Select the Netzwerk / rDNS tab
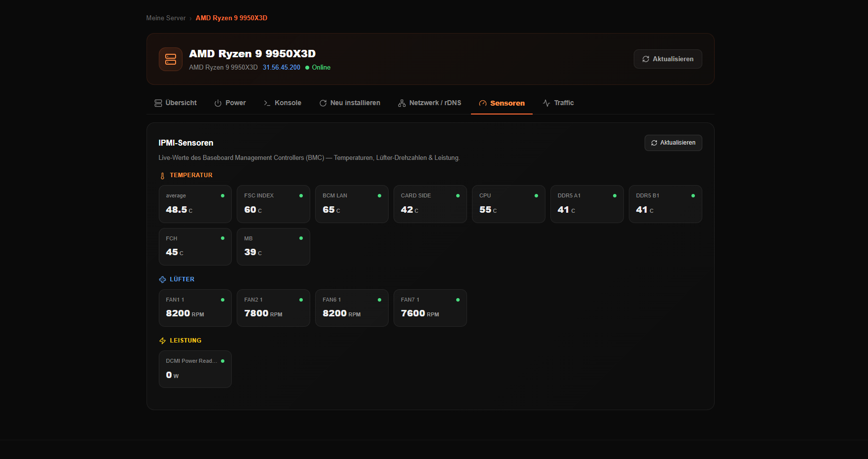The height and width of the screenshot is (459, 868). (430, 103)
